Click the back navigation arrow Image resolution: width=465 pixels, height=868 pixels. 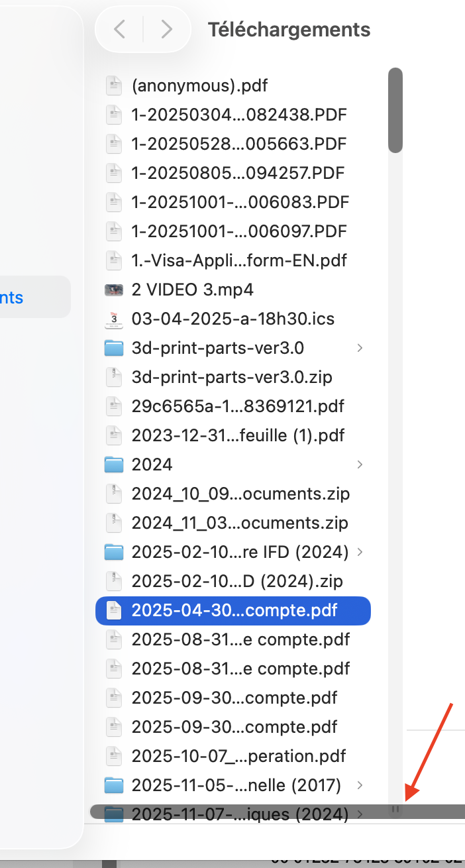tap(120, 29)
